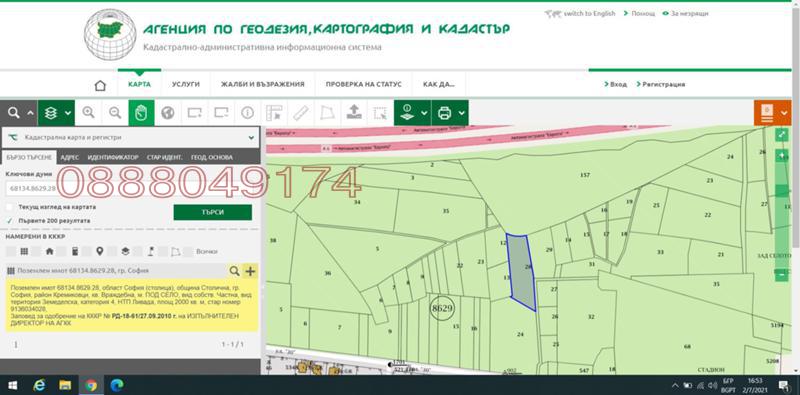Toggle map fullscreen expand button

(x=782, y=135)
